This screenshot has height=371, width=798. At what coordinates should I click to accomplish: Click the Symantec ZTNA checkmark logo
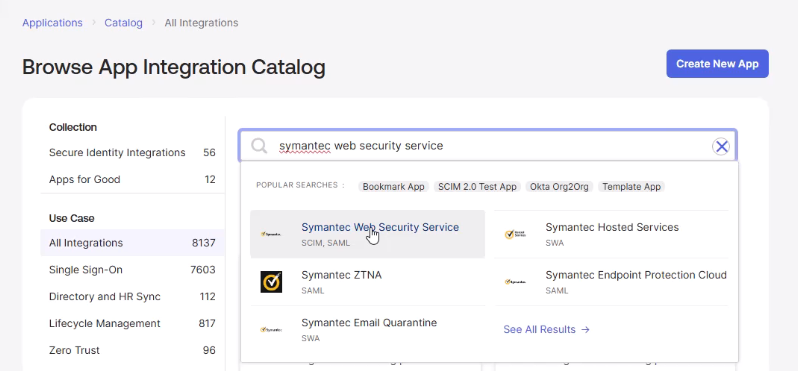click(271, 281)
